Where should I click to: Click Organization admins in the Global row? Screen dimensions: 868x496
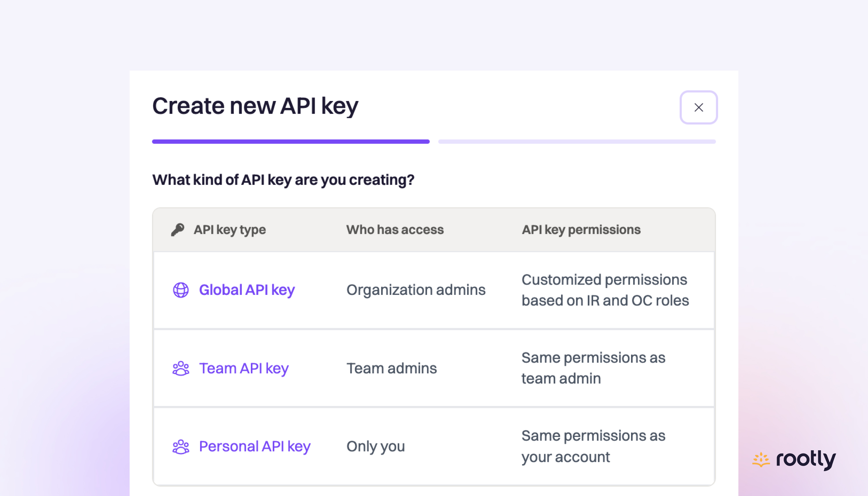tap(415, 290)
